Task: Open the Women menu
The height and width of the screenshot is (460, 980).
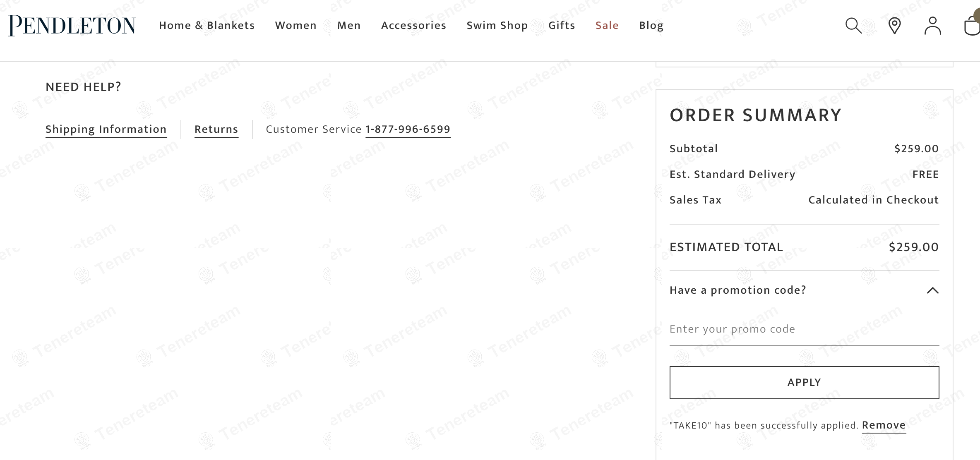Action: [x=295, y=26]
